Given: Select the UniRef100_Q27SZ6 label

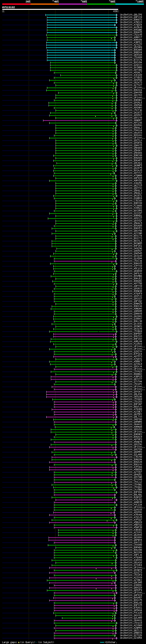Looking at the screenshot, I should (x=131, y=636).
